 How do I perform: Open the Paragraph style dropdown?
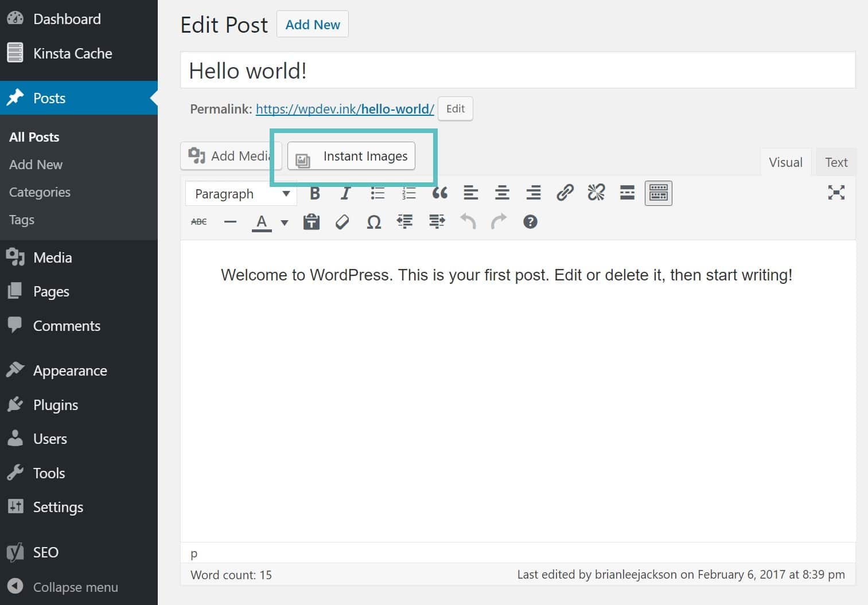point(240,193)
